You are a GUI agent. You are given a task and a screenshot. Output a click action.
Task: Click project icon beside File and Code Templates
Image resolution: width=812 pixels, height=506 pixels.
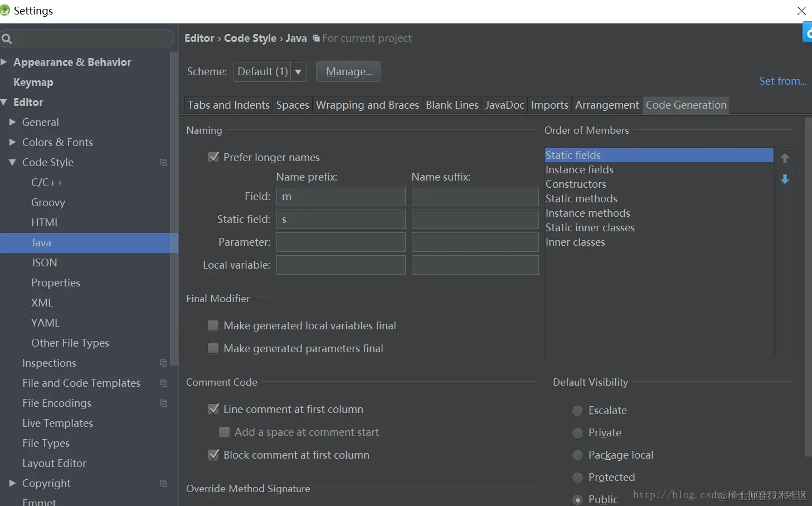click(163, 383)
